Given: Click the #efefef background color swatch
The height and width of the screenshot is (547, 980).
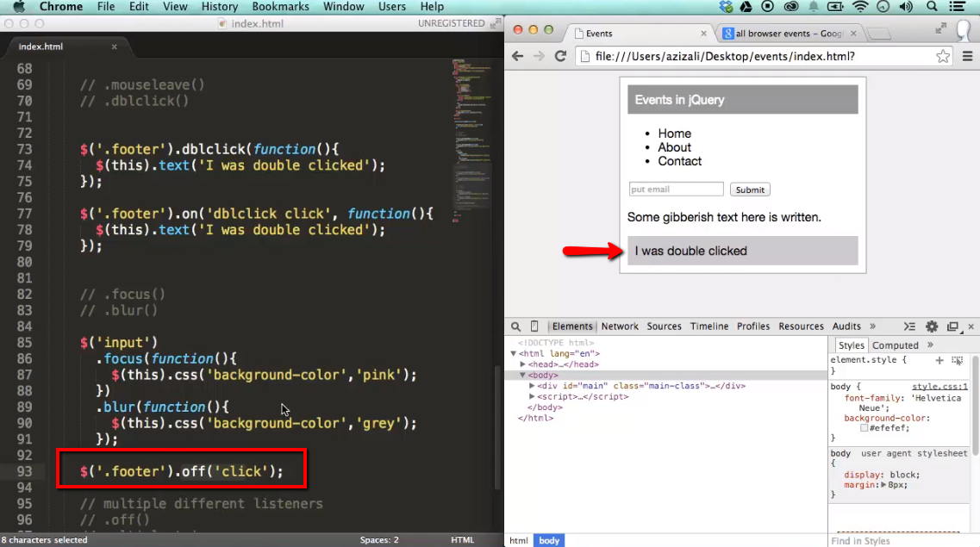Looking at the screenshot, I should [865, 428].
